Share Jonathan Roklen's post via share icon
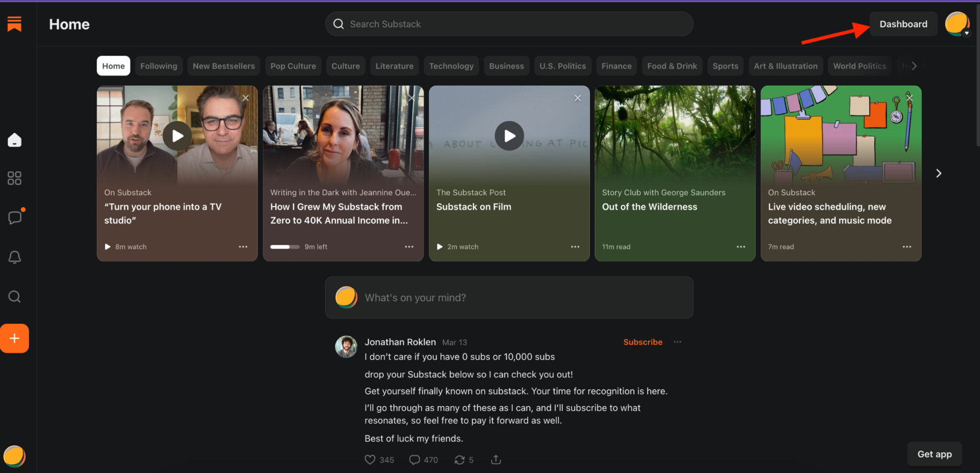Image resolution: width=980 pixels, height=473 pixels. click(496, 460)
